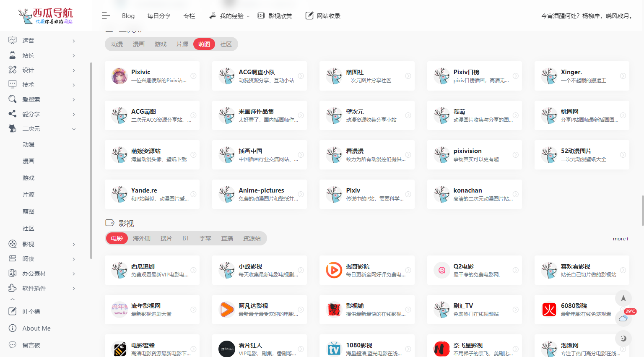644x357 pixels.
Task: Click the 设计 sidebar icon
Action: (13, 70)
